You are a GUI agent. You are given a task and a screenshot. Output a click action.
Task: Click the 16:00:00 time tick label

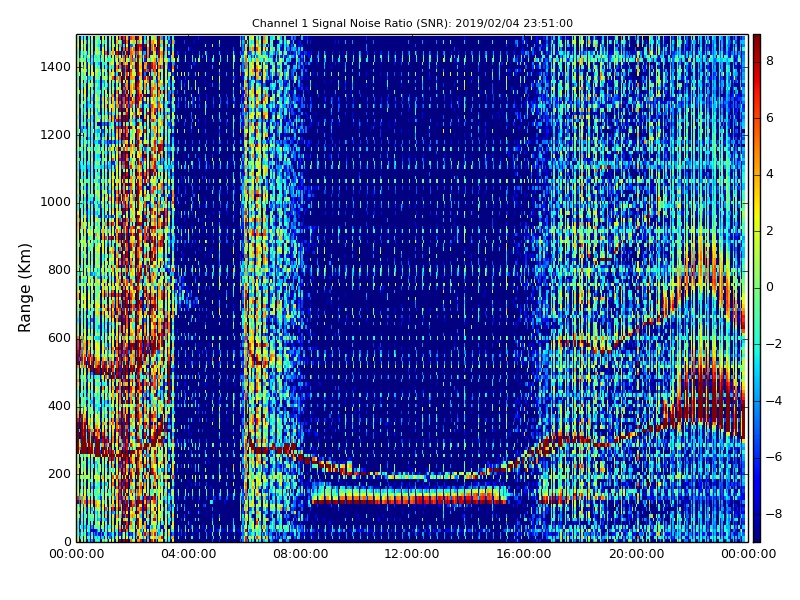point(524,554)
